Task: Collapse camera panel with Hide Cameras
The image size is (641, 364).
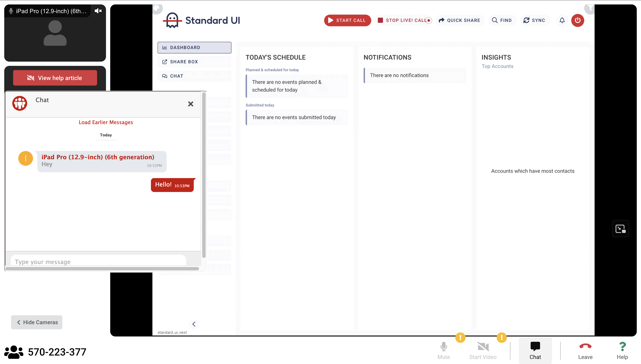Action: (37, 322)
